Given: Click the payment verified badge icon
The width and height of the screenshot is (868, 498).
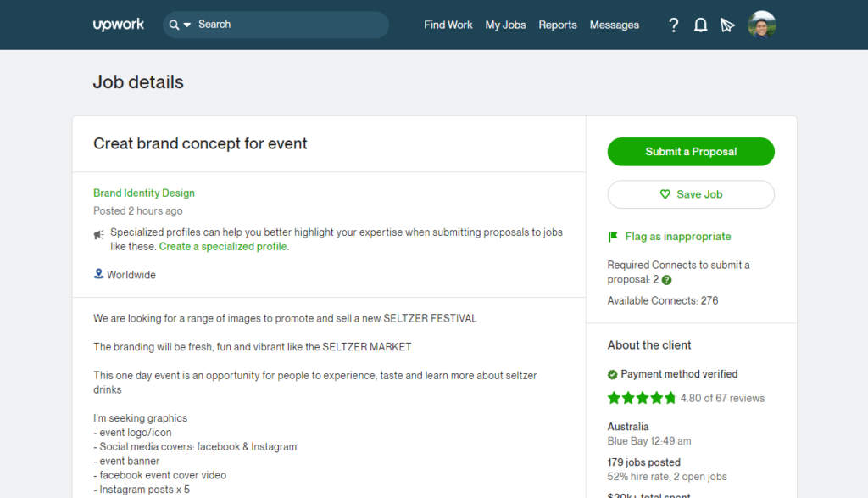Looking at the screenshot, I should point(612,374).
